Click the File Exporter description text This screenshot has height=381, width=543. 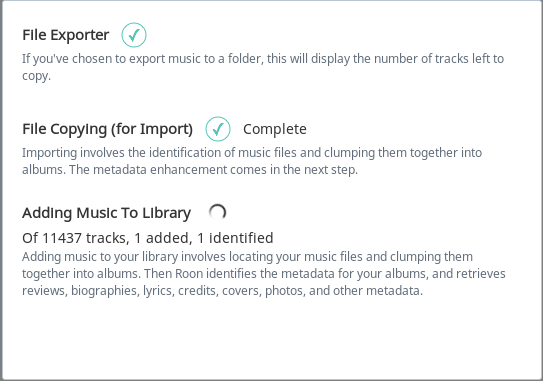263,67
